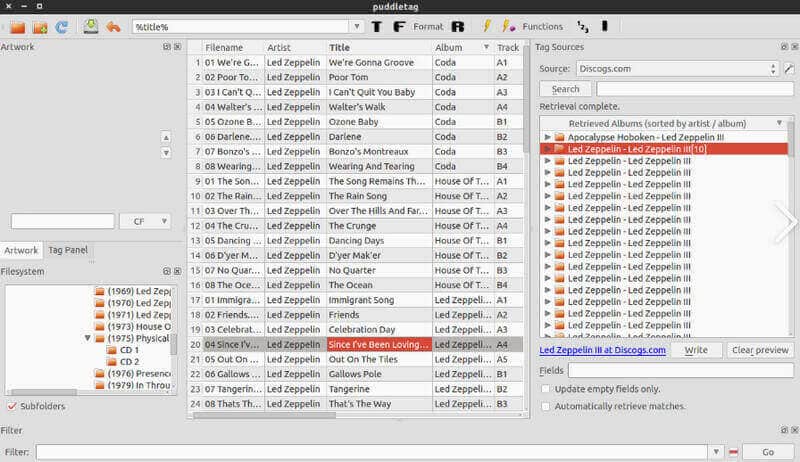The height and width of the screenshot is (462, 800).
Task: Click the lightning Quick Actions icon with dot
Action: click(508, 26)
